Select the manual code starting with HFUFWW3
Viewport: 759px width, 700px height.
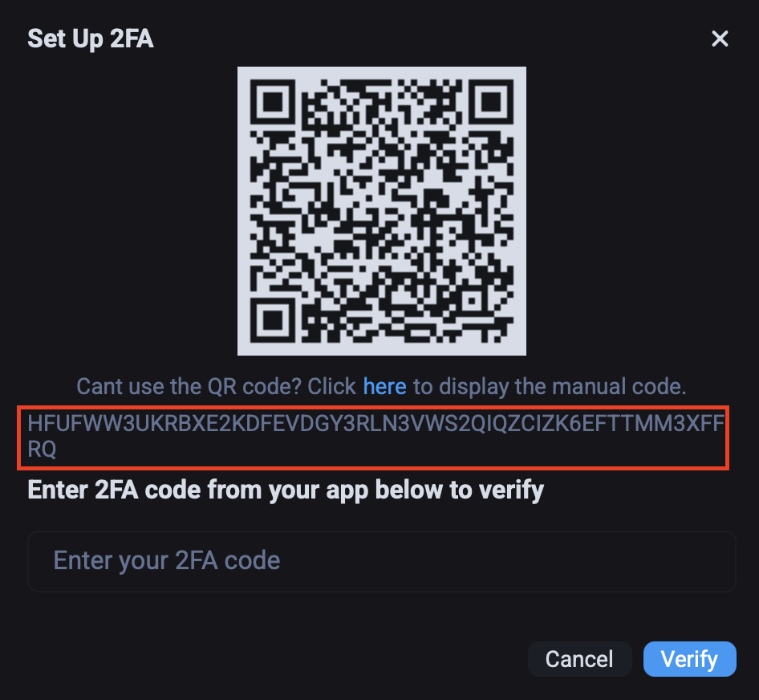[x=375, y=436]
